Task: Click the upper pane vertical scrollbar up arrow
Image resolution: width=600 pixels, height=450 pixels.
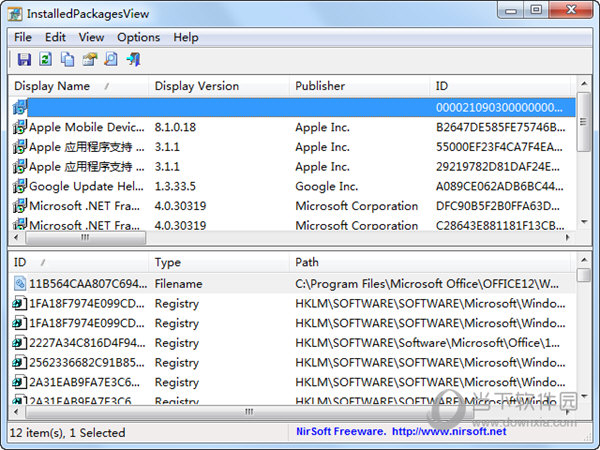Action: point(584,83)
